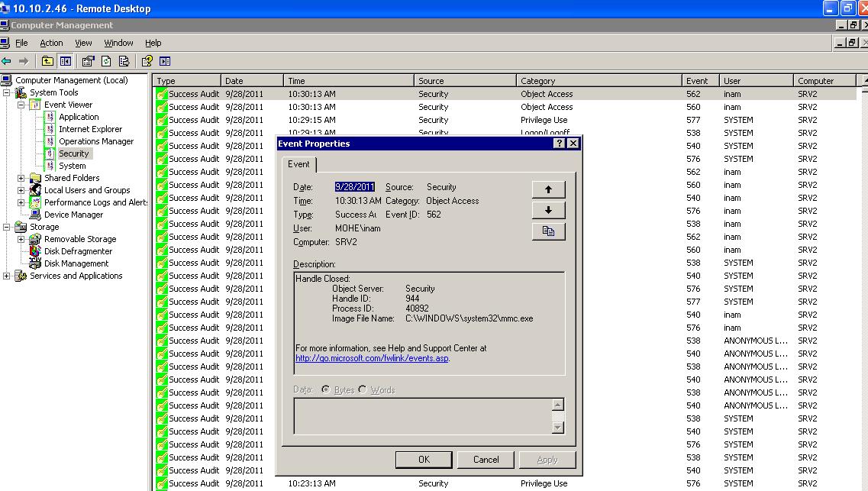868x491 pixels.
Task: Open Properties via the toolbar properties icon
Action: pyautogui.click(x=86, y=62)
